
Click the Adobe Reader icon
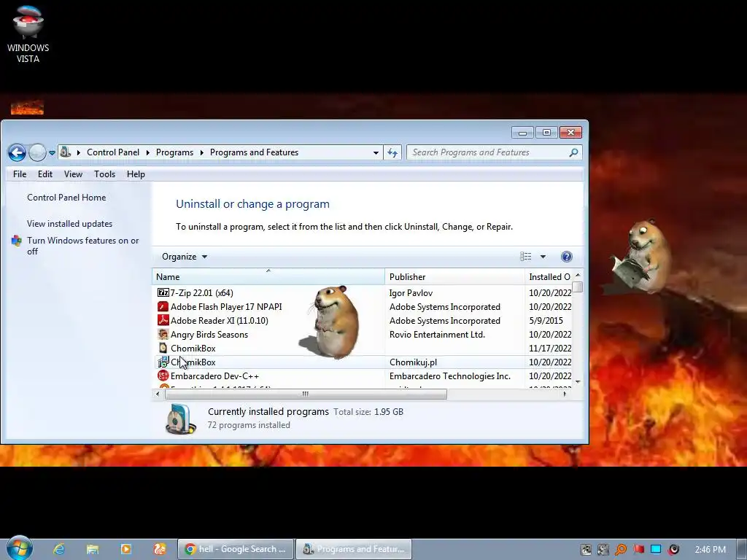point(163,320)
